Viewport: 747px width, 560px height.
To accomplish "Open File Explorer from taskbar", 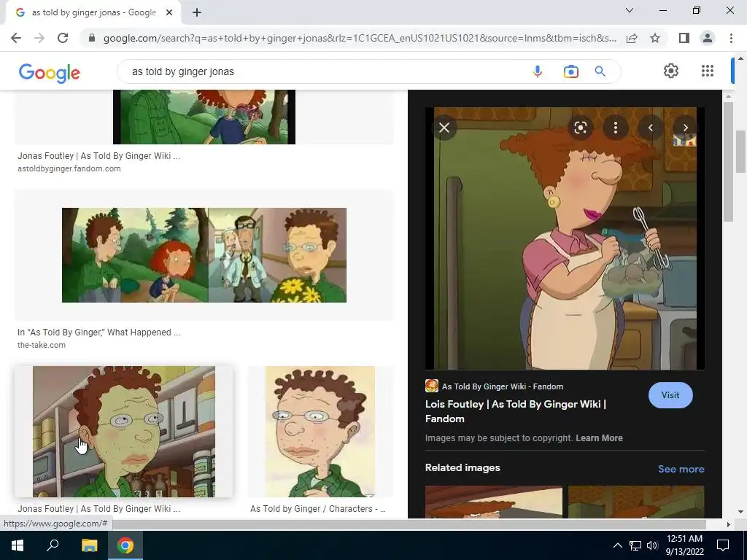I will tap(89, 545).
